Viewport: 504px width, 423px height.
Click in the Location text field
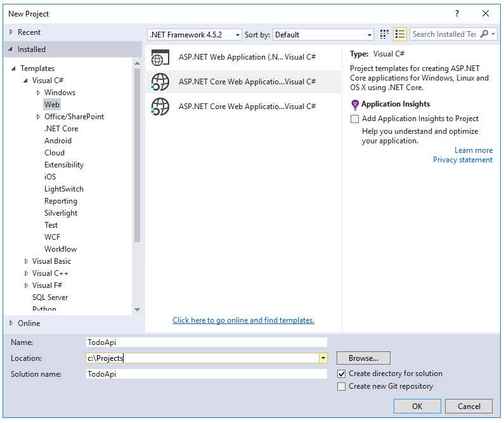coord(202,358)
